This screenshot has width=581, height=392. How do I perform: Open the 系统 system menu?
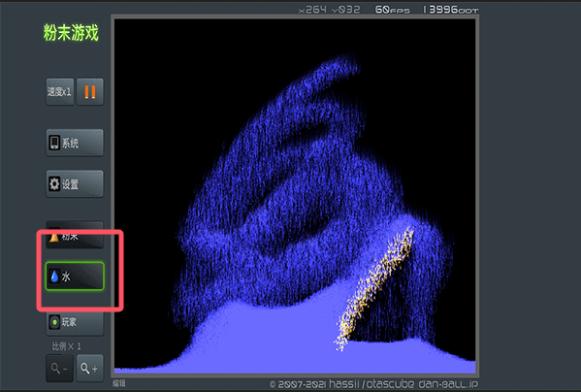click(x=75, y=143)
